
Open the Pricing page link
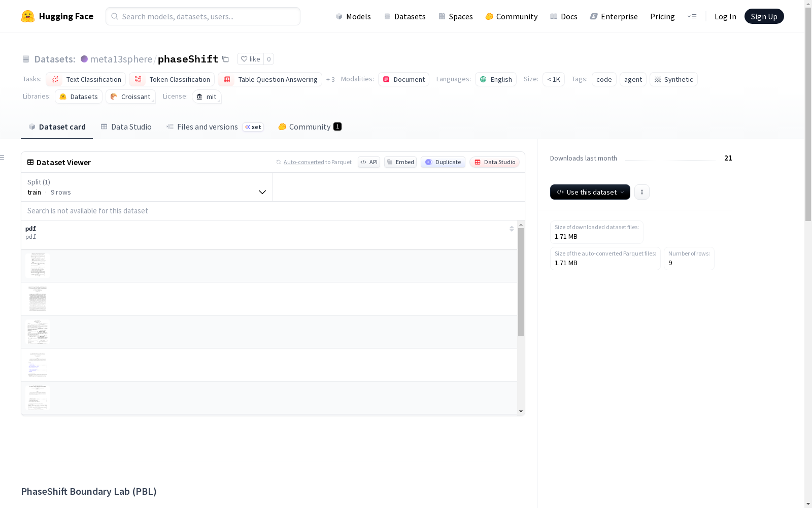[662, 16]
